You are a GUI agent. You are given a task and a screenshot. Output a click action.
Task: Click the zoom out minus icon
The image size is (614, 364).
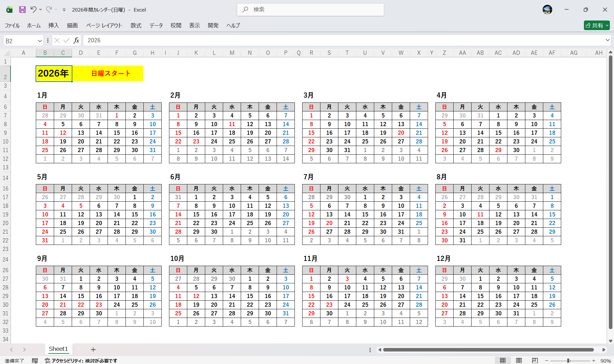click(547, 361)
